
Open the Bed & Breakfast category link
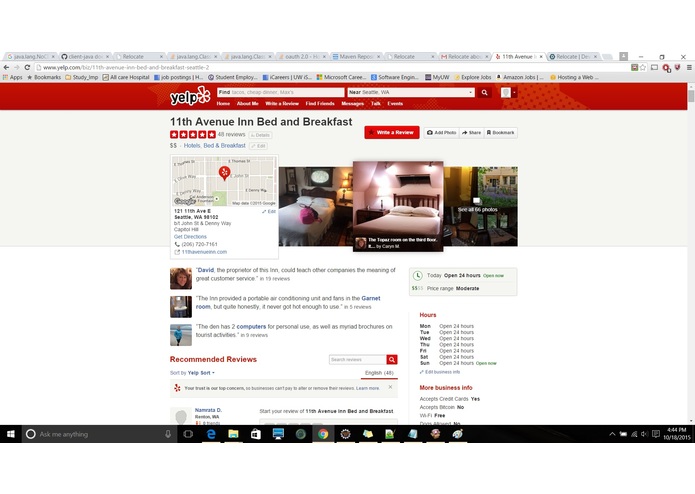tap(224, 145)
